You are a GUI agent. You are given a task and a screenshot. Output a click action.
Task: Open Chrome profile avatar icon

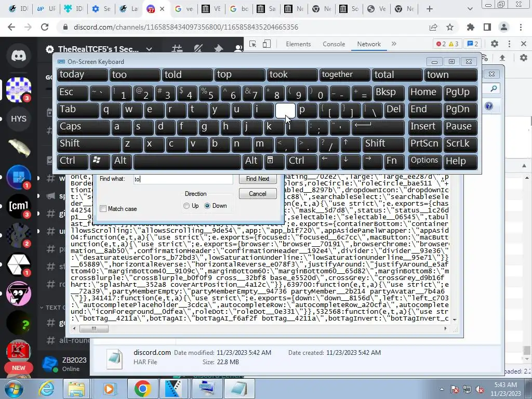(x=504, y=27)
